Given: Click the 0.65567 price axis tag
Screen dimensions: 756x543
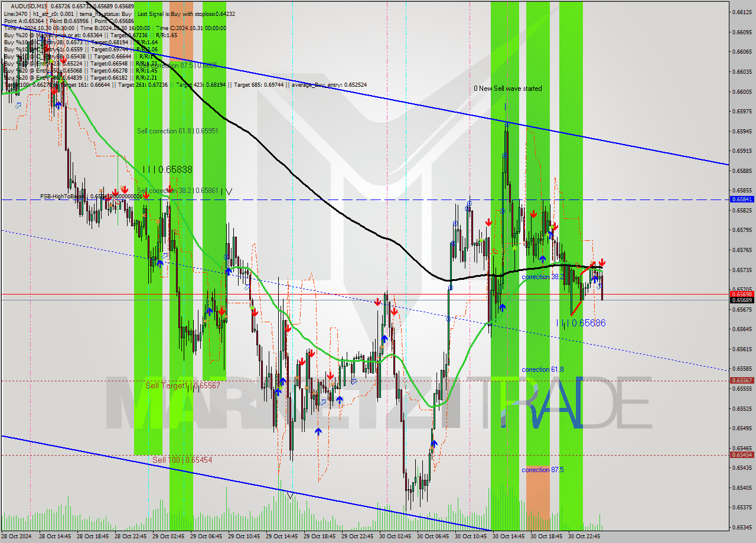Looking at the screenshot, I should tap(742, 381).
